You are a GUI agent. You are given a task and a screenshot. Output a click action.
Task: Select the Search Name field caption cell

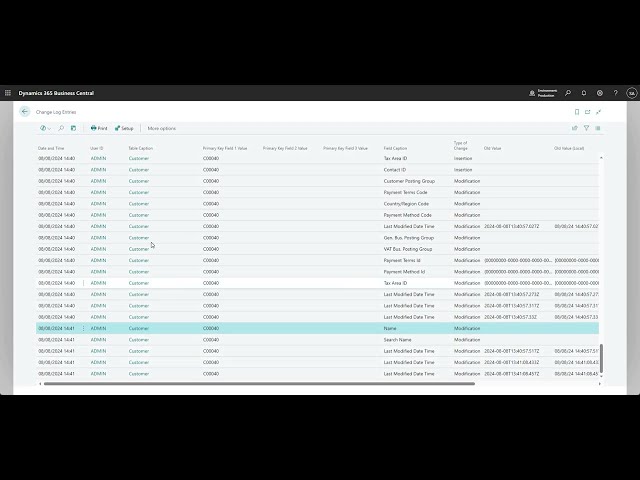[398, 340]
